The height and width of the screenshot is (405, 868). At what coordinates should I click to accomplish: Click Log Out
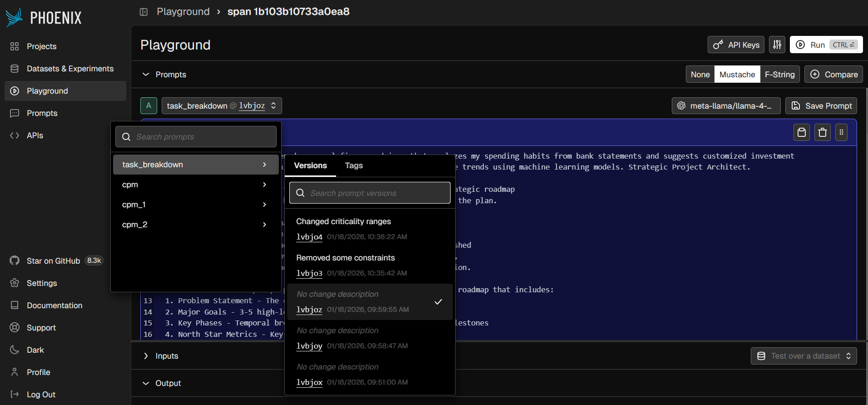pos(65,395)
